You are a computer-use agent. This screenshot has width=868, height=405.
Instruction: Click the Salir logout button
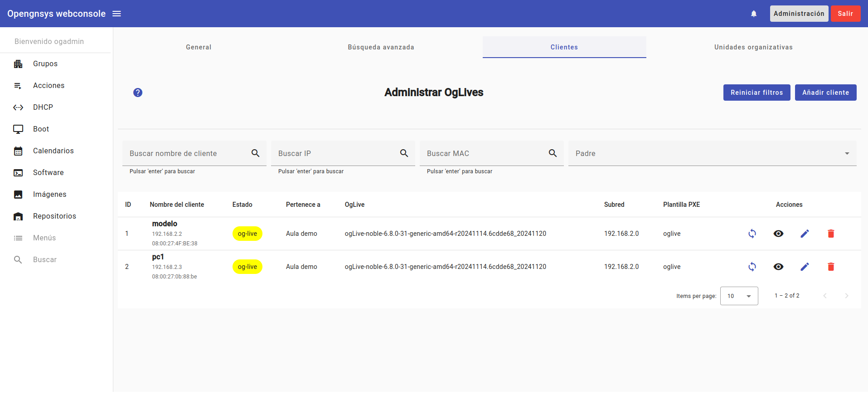click(x=845, y=14)
